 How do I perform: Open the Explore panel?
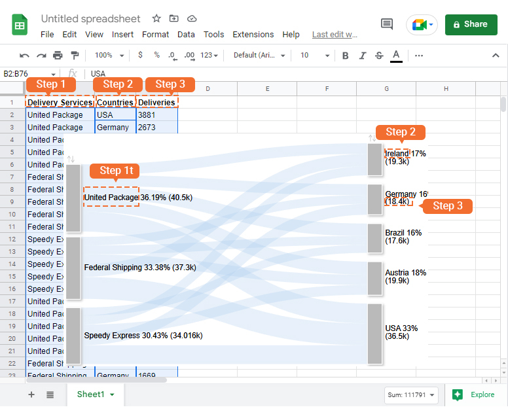click(x=474, y=394)
